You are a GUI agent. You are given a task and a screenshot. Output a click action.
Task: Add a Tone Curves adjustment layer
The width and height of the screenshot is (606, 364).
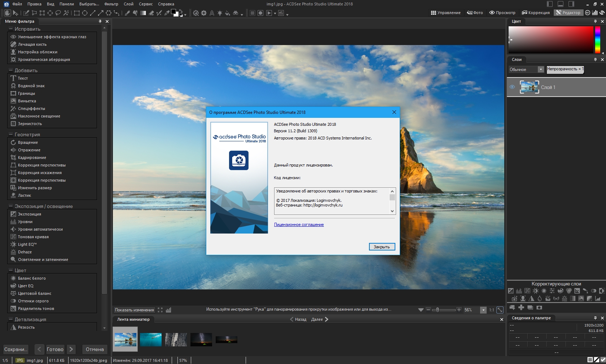pos(527,291)
